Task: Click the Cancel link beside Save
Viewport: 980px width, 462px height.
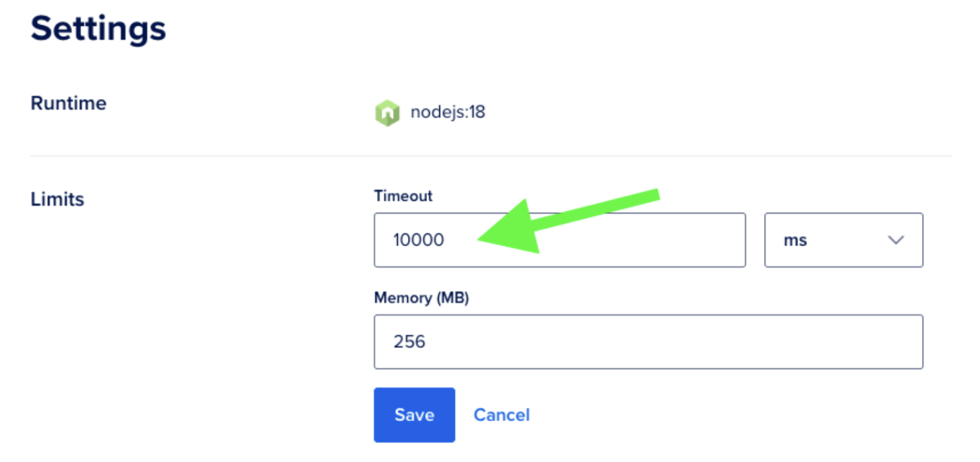Action: pyautogui.click(x=501, y=415)
